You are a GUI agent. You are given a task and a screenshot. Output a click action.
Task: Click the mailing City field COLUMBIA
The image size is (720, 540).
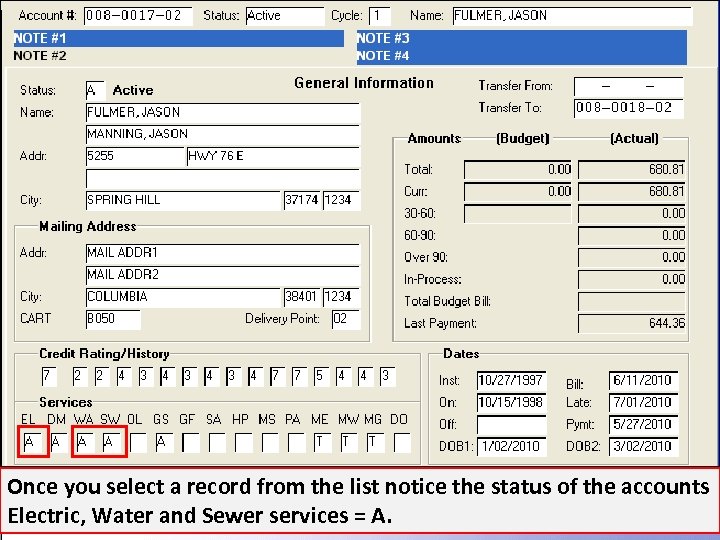tap(183, 297)
